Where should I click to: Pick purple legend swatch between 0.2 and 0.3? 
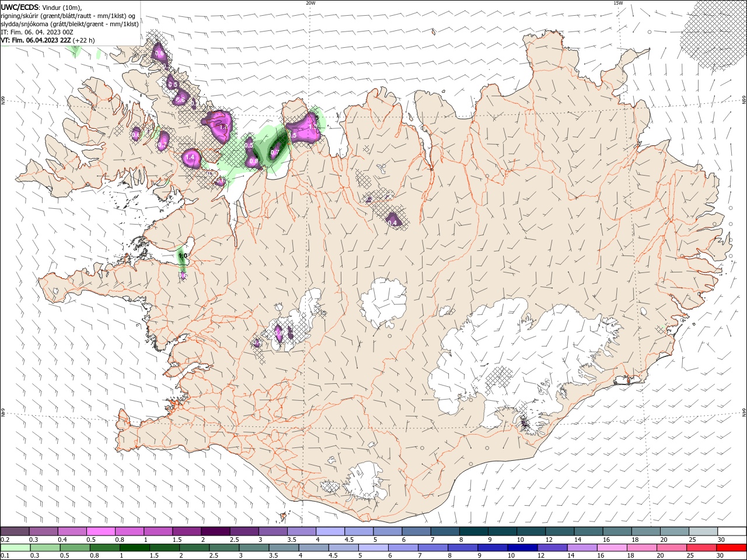pyautogui.click(x=15, y=531)
